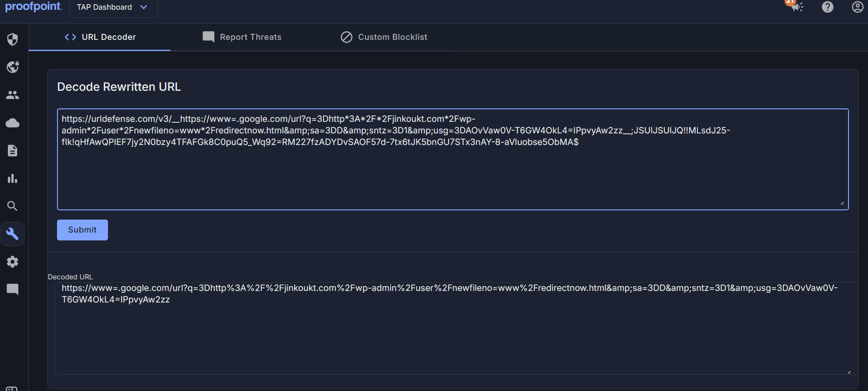Viewport: 868px width, 391px height.
Task: Click inside the rewritten URL input box
Action: (x=452, y=176)
